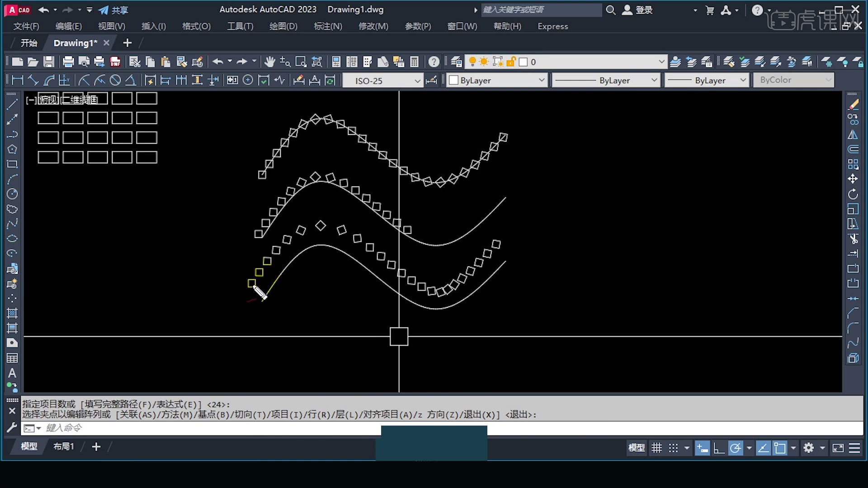Click the New drawing icon

17,62
